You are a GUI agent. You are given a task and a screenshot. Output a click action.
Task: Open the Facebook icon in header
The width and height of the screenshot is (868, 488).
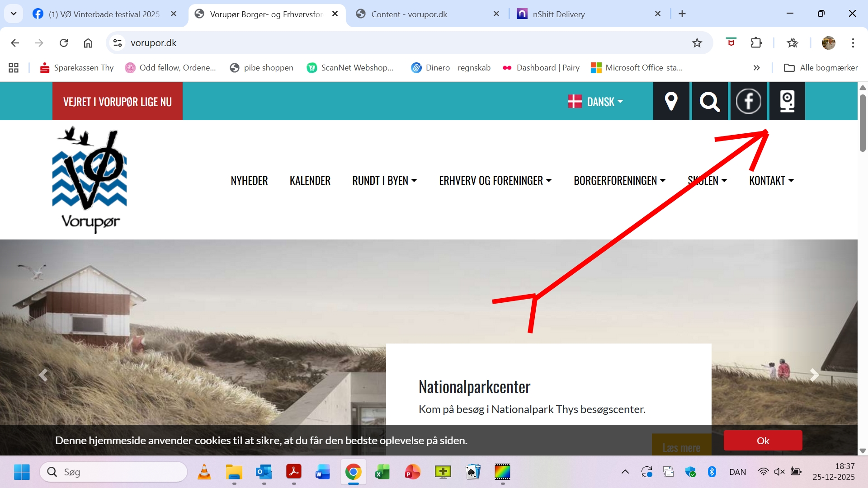point(748,101)
